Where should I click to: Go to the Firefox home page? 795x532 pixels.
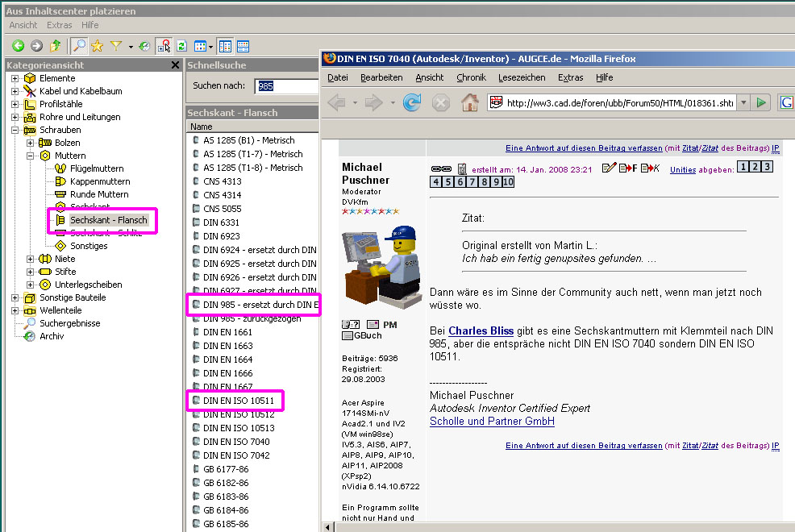pyautogui.click(x=470, y=103)
